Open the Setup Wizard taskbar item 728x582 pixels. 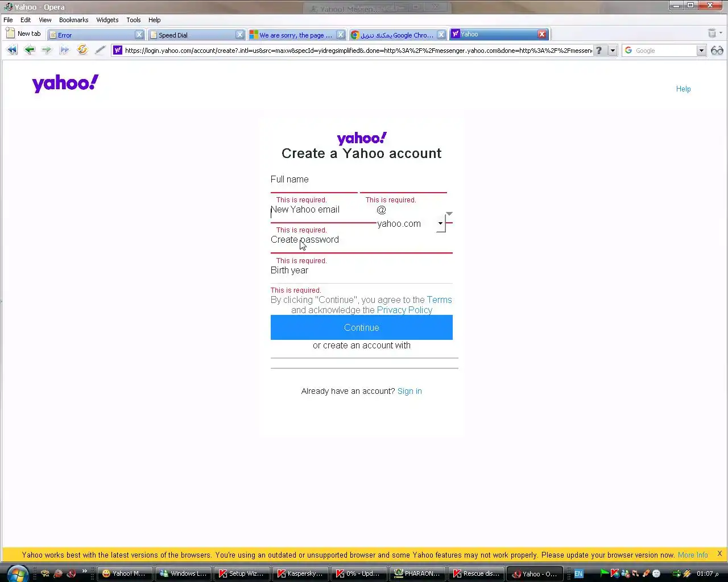(x=242, y=573)
